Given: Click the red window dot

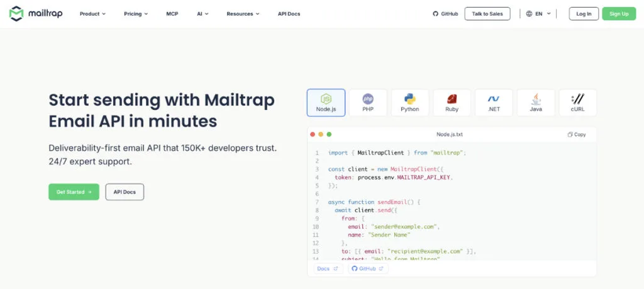Looking at the screenshot, I should tap(313, 134).
